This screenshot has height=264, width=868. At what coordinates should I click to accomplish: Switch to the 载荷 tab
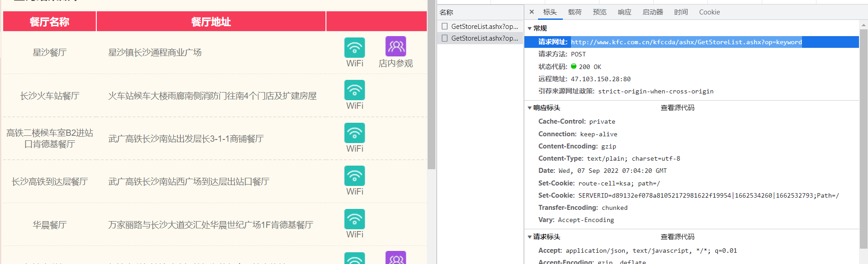click(x=575, y=12)
